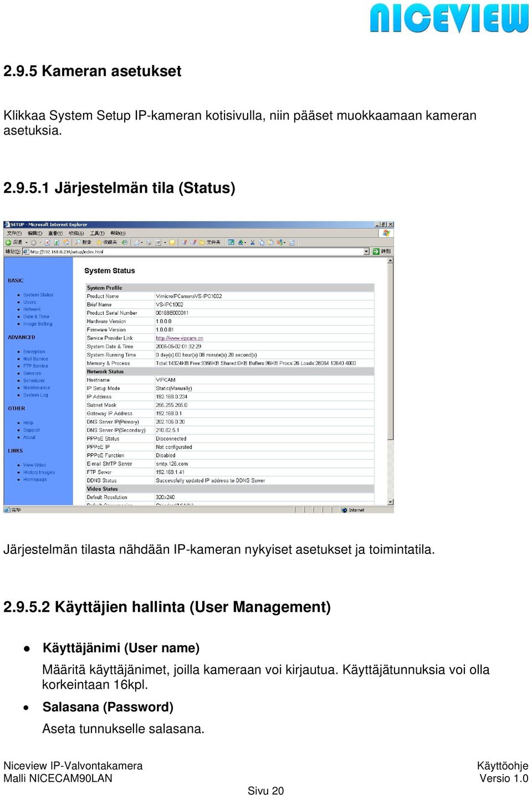Viewport: 532px width, 795px height.
Task: Open the 编辑(E) Edit menu
Action: (34, 233)
